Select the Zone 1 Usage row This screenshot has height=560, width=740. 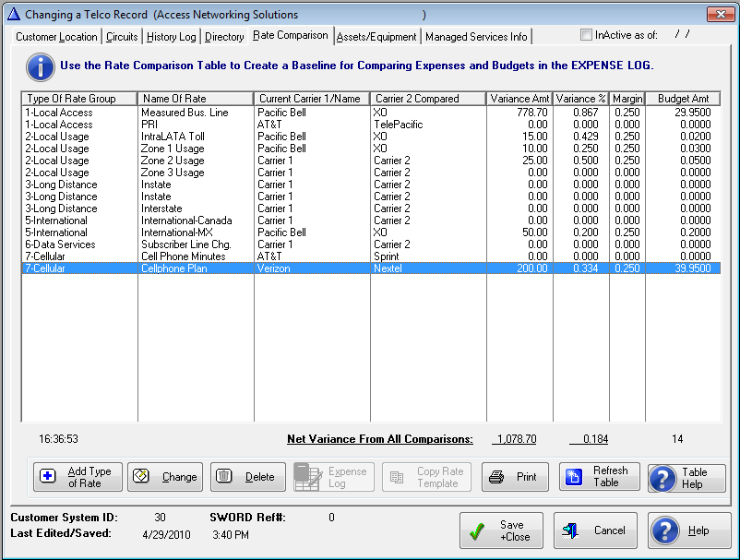(371, 149)
